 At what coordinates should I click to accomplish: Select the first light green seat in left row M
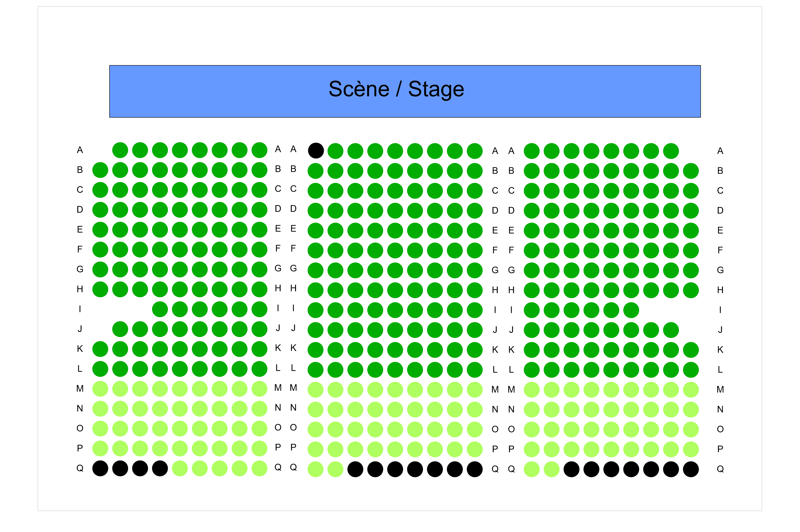pyautogui.click(x=100, y=389)
